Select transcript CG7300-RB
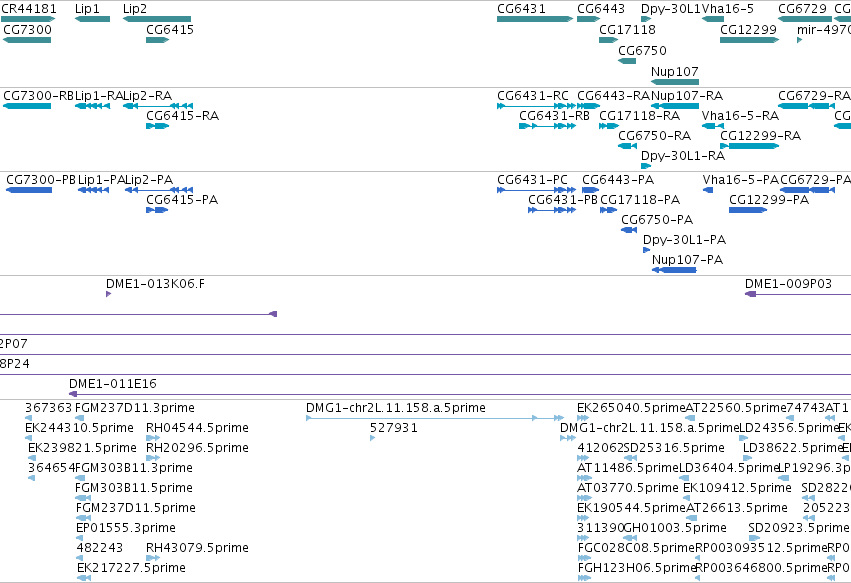 pyautogui.click(x=39, y=96)
